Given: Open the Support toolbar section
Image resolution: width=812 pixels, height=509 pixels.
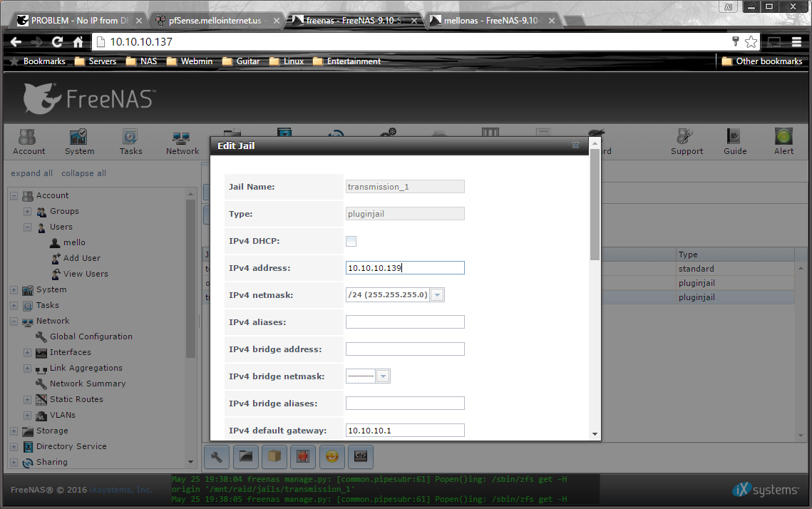Looking at the screenshot, I should tap(687, 142).
